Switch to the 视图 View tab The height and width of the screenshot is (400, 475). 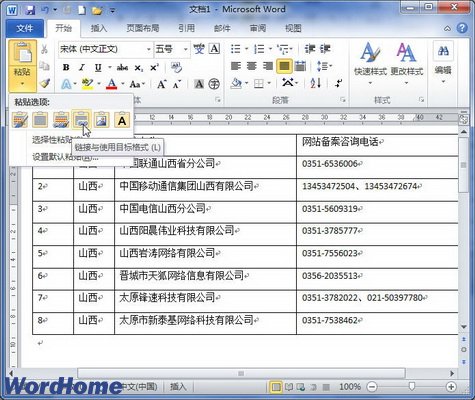tap(293, 28)
